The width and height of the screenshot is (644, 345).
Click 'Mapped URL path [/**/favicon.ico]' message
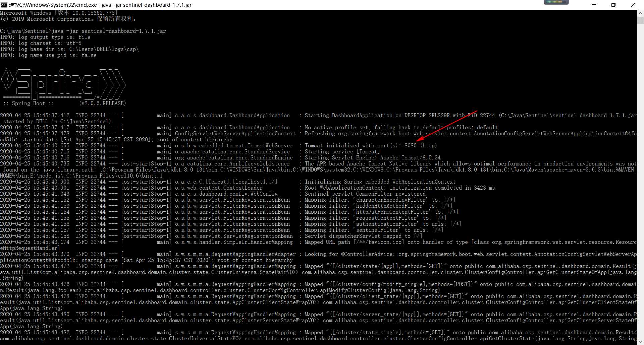pos(470,242)
